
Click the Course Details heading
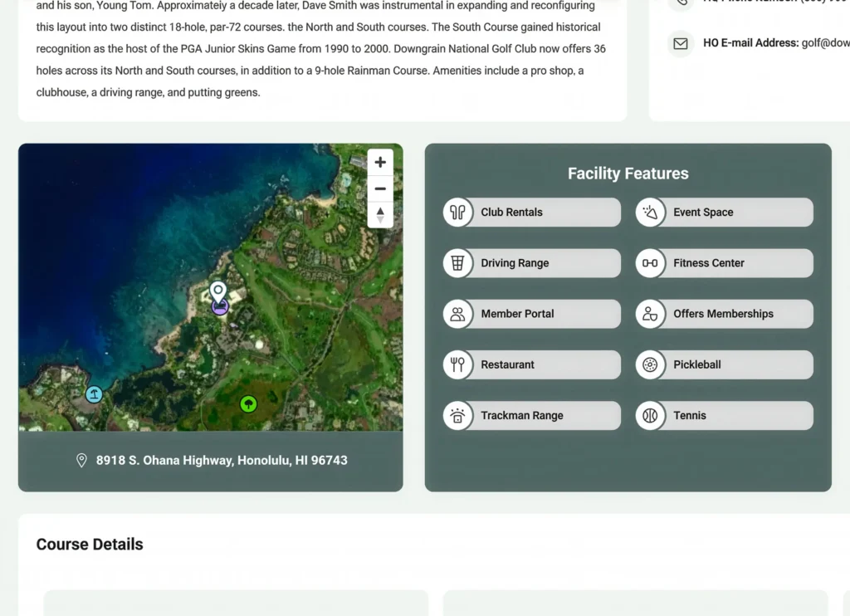(90, 545)
